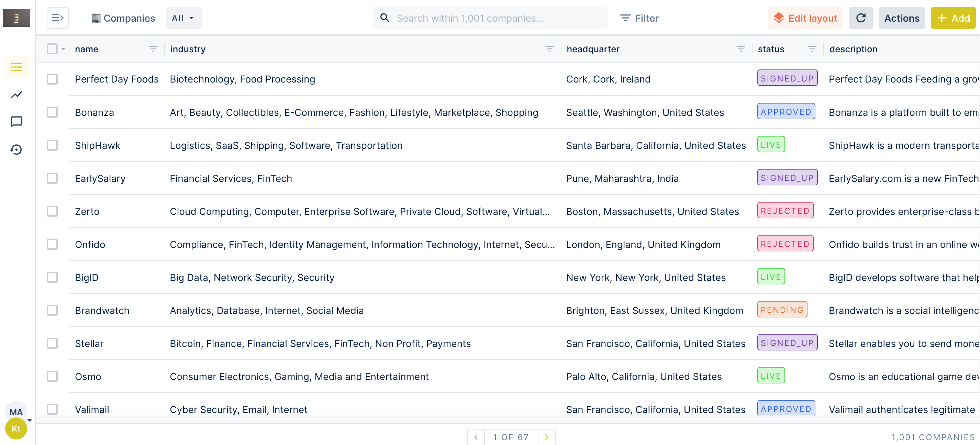
Task: Open the industry column filter icon
Action: tap(549, 49)
